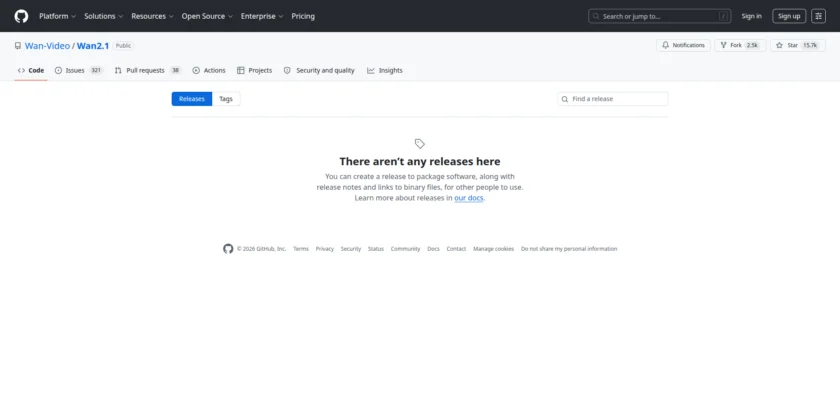840x412 pixels.
Task: Click the footer GitHub logo
Action: (x=228, y=249)
